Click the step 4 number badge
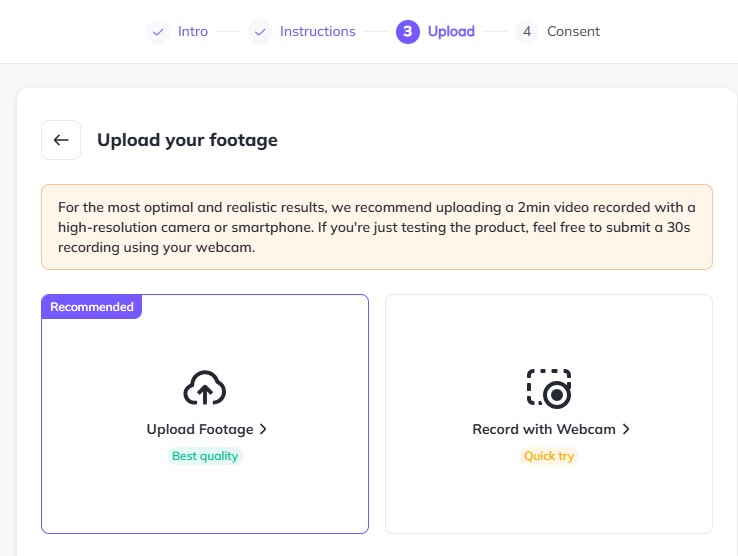This screenshot has height=556, width=738. [x=527, y=32]
